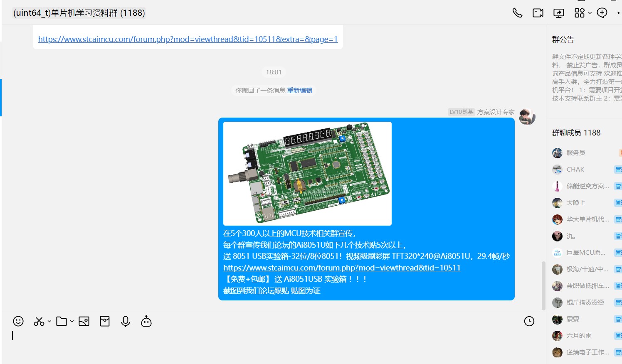
Task: Open the screen sharing option
Action: [559, 13]
